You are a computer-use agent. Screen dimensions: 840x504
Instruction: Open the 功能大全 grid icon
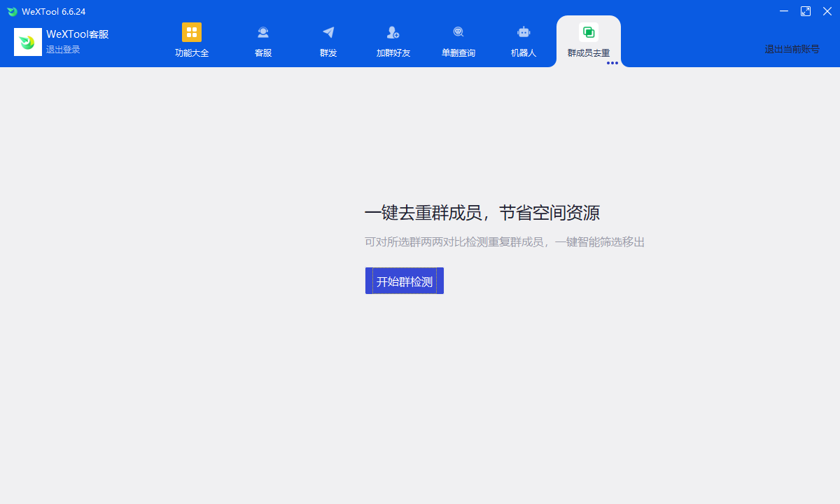(192, 33)
